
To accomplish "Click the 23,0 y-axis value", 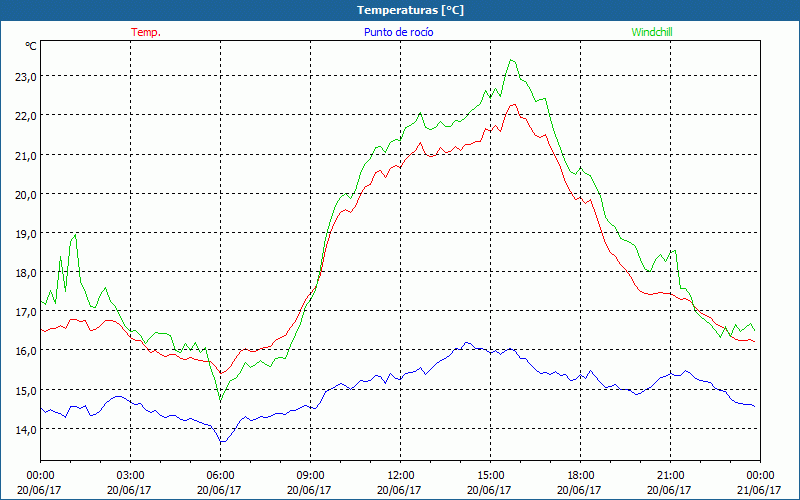I will click(26, 77).
